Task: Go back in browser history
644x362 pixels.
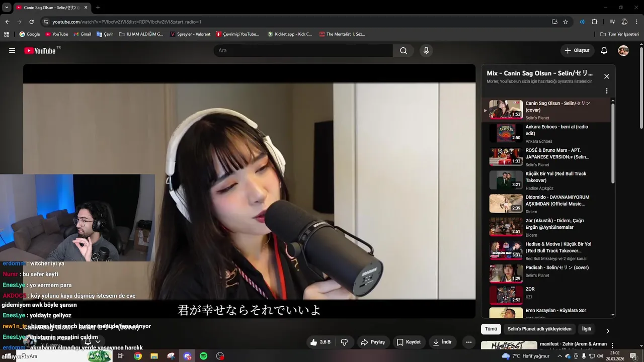Action: (x=7, y=22)
